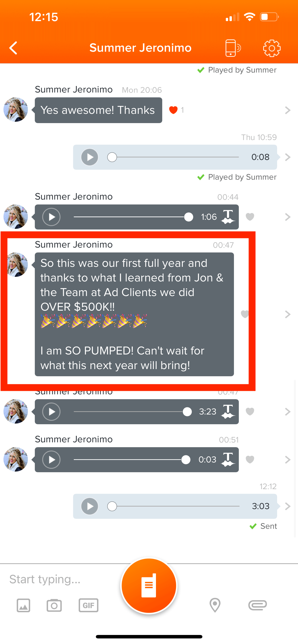Image resolution: width=298 pixels, height=644 pixels.
Task: Show transcript of the 1:06 voice message
Action: [x=228, y=217]
